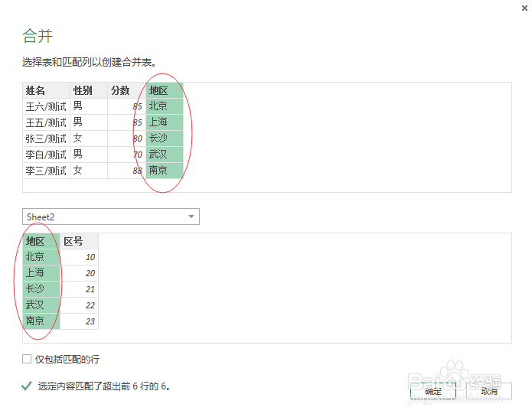
Task: Select 性别 column header in top table
Action: point(89,90)
